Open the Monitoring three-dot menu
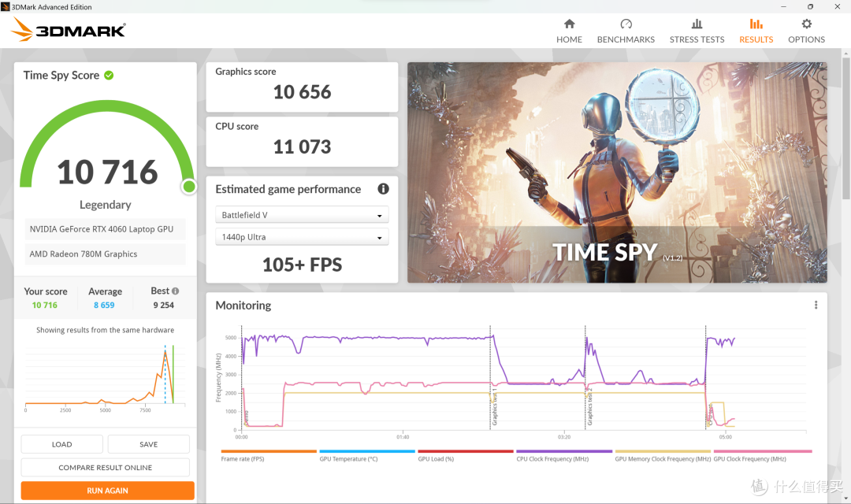This screenshot has height=504, width=851. [x=816, y=306]
